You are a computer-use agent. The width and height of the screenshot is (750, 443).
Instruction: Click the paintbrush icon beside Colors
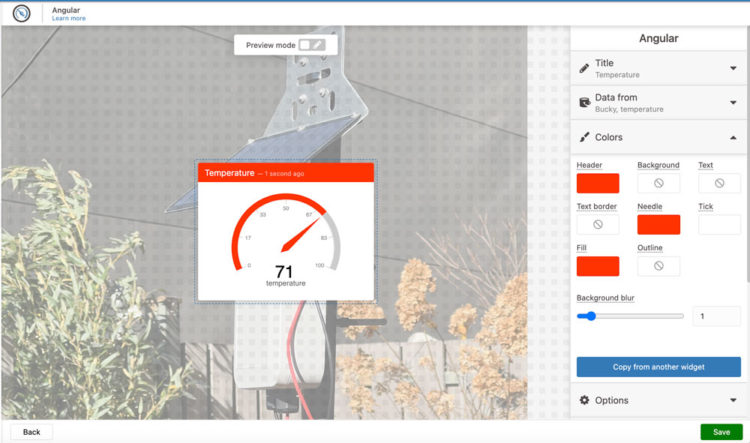point(585,137)
